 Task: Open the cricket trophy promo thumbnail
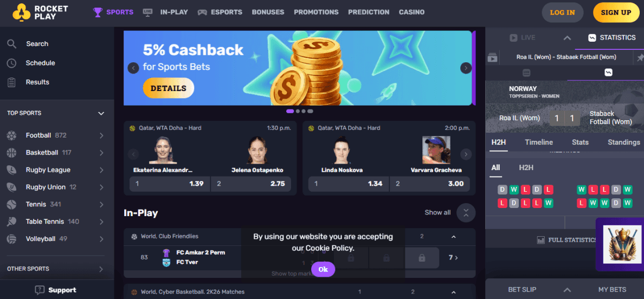click(619, 244)
